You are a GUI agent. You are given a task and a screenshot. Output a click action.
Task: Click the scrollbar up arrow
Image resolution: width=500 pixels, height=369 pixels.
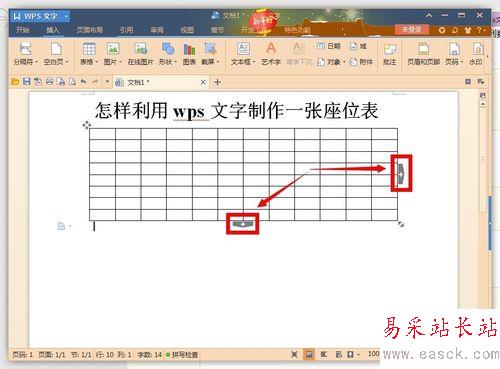click(483, 104)
